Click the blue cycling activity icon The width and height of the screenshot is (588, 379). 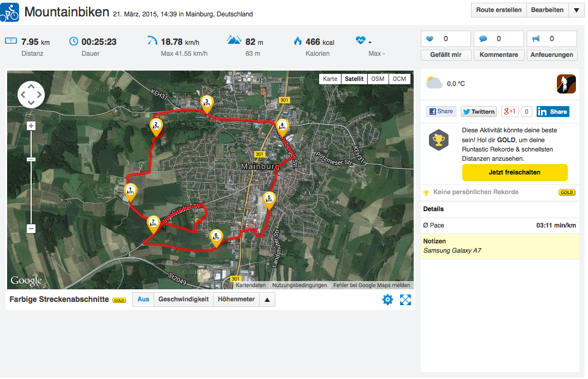coord(10,12)
